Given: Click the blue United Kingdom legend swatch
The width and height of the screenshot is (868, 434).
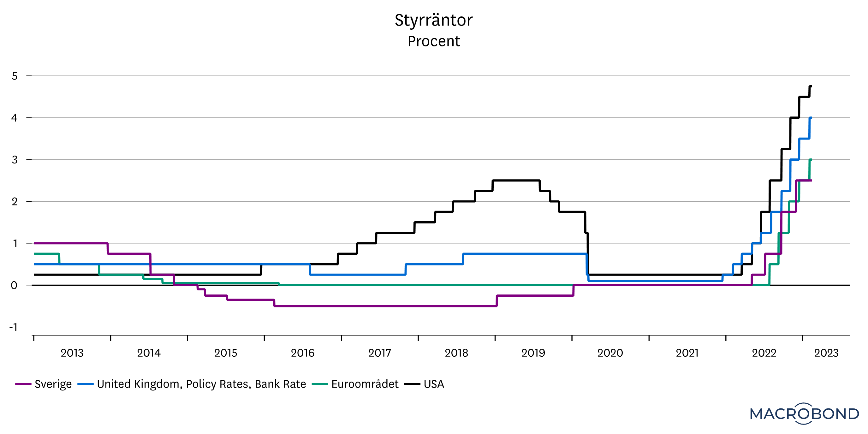Looking at the screenshot, I should [85, 384].
